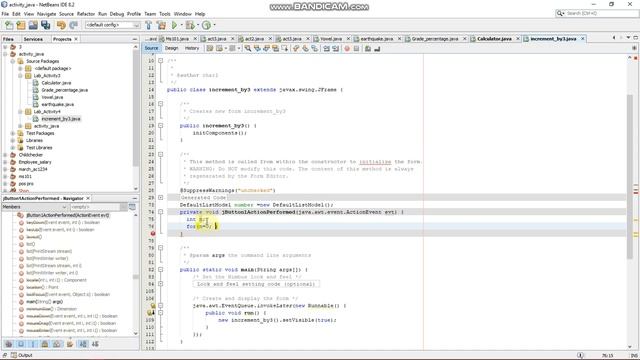The image size is (640, 360).
Task: Click the Undo toolbar icon
Action: (61, 25)
